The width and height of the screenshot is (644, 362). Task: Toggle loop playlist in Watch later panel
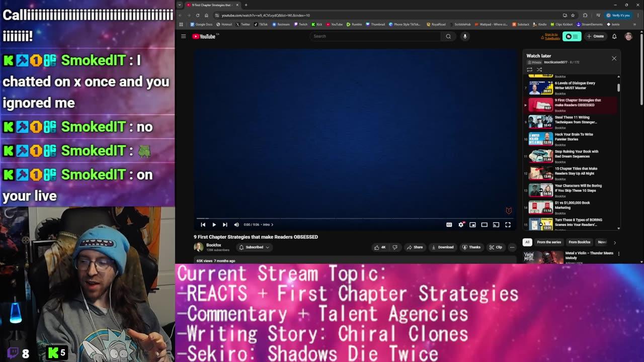coord(529,69)
